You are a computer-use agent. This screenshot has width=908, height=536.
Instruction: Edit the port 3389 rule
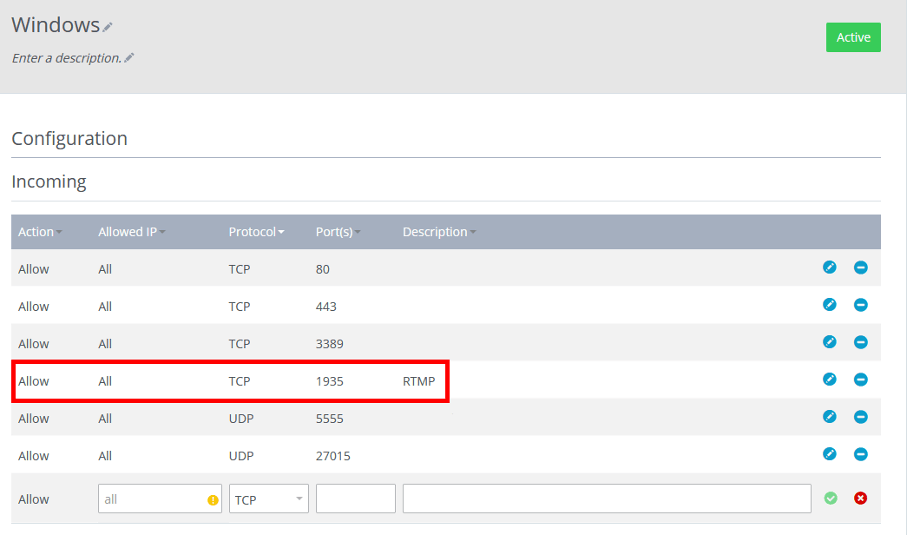pos(829,342)
